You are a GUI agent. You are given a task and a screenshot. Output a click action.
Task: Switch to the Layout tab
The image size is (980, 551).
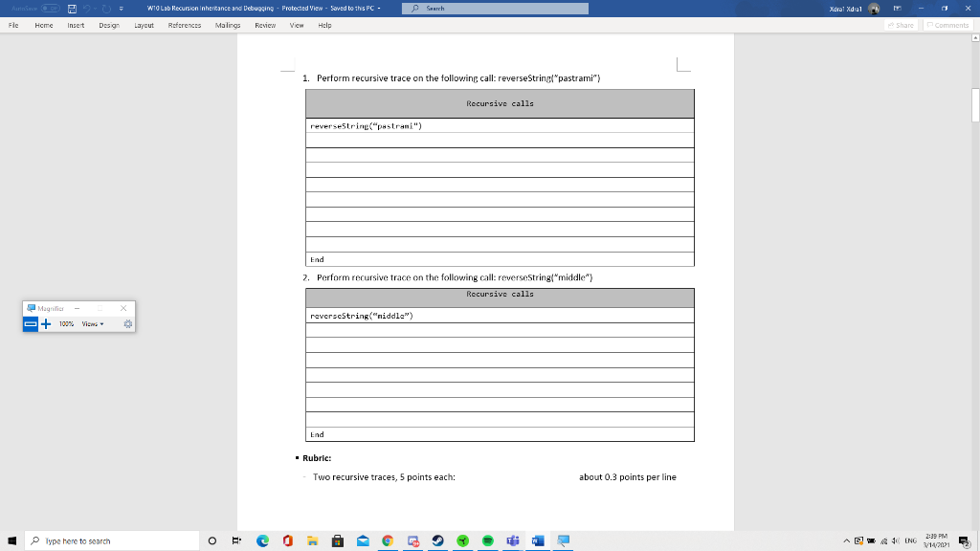[x=144, y=26]
